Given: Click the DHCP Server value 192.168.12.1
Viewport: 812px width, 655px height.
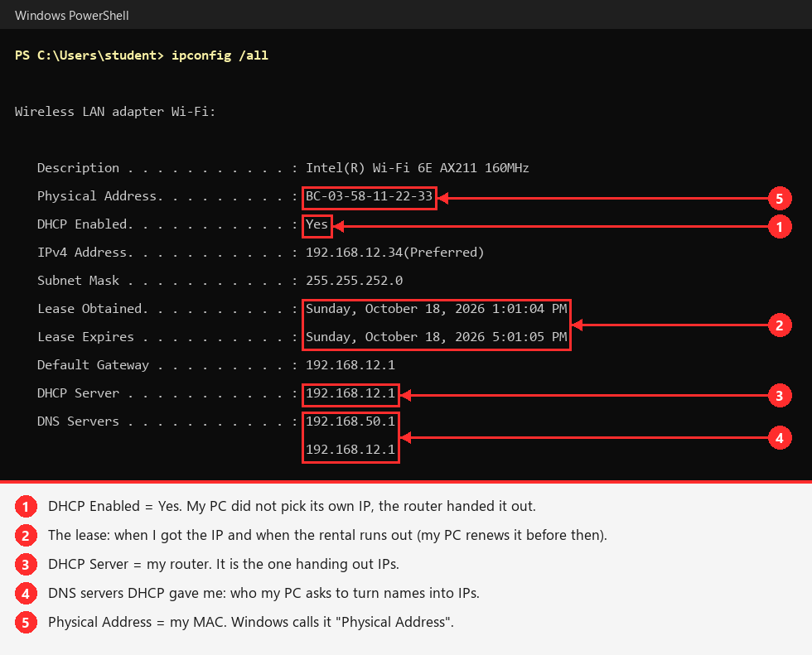Looking at the screenshot, I should [x=350, y=393].
